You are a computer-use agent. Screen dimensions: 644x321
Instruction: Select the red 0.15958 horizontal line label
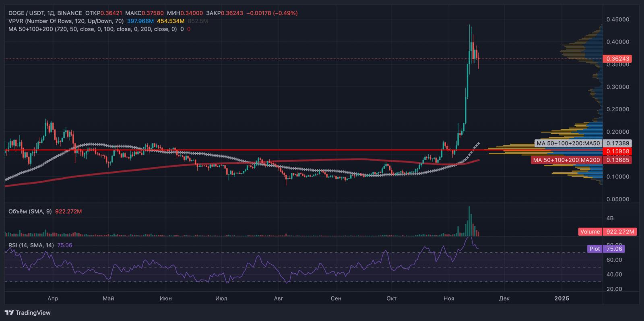coord(617,151)
